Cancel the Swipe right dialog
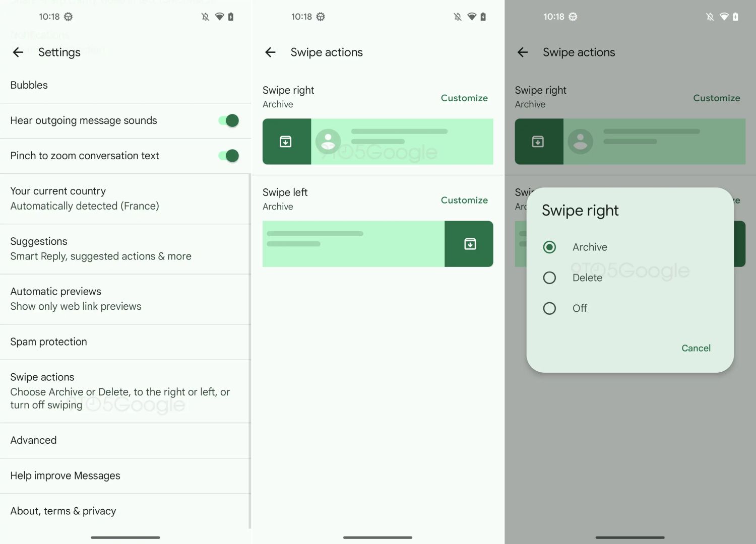The height and width of the screenshot is (544, 756). [x=696, y=348]
